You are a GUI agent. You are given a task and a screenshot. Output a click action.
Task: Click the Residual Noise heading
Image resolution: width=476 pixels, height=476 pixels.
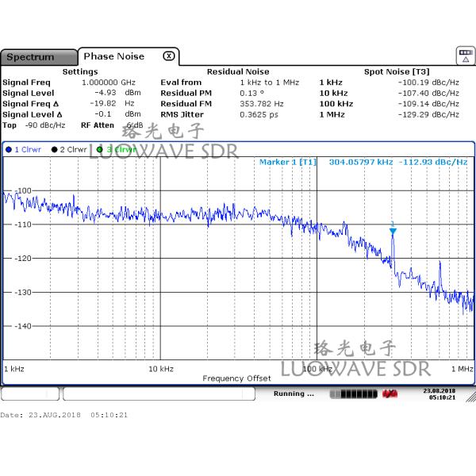pos(238,71)
